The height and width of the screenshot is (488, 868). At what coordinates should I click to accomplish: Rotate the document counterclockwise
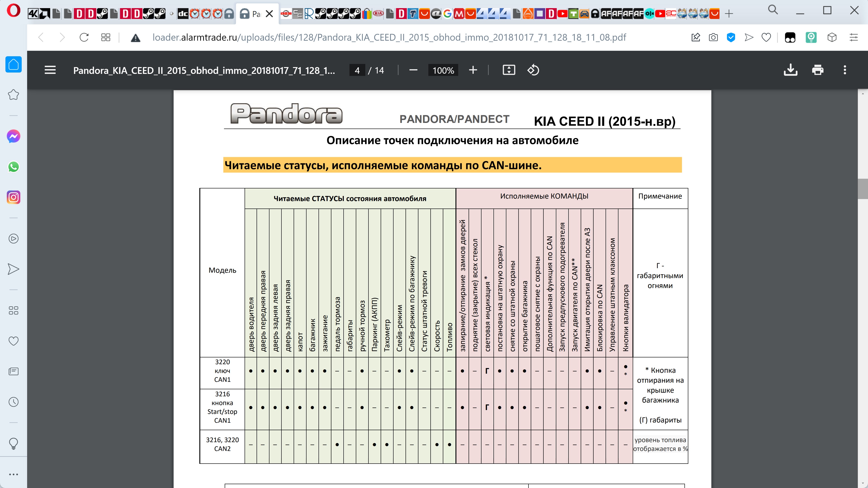click(533, 70)
